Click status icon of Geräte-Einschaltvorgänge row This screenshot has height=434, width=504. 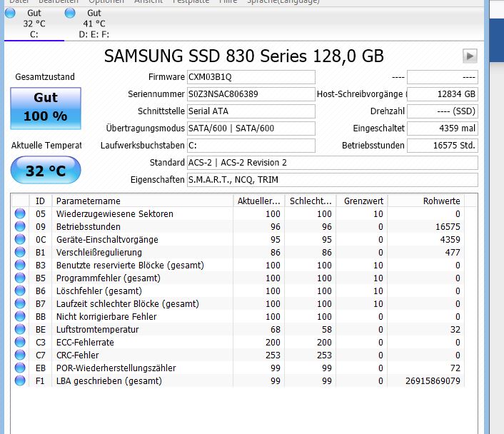20,239
